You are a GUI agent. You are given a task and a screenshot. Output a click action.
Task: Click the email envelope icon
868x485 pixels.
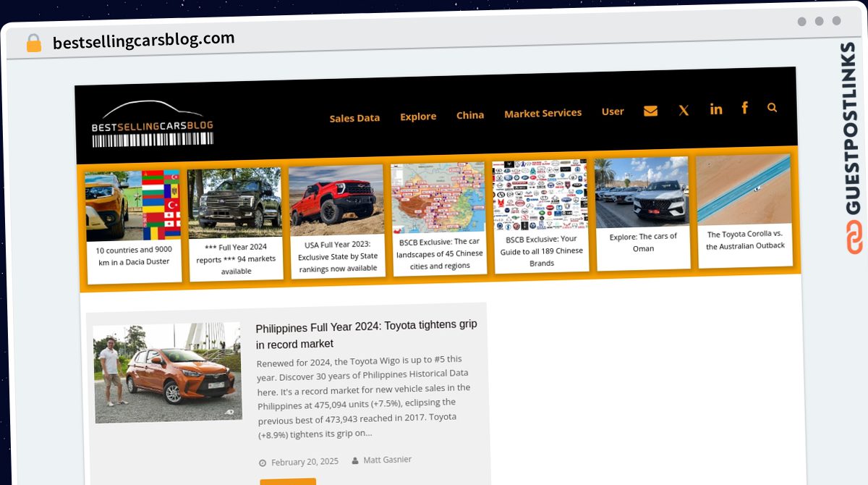[650, 111]
